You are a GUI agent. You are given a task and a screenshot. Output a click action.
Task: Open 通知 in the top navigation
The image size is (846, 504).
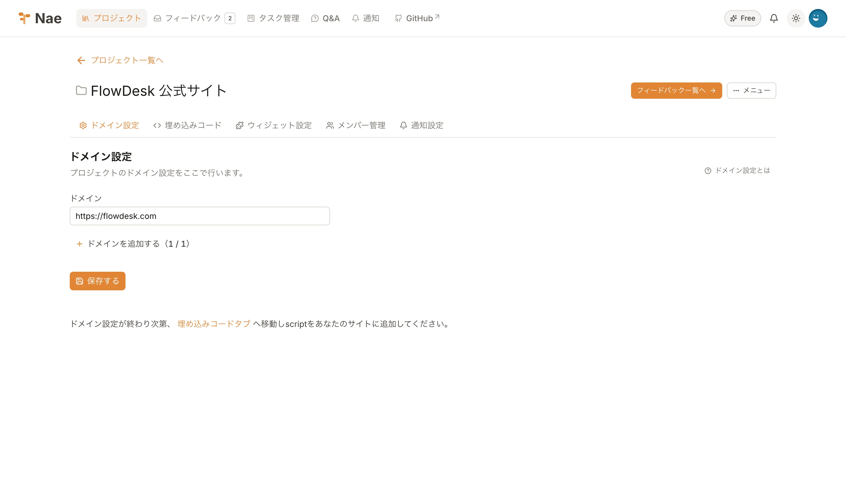(x=365, y=18)
